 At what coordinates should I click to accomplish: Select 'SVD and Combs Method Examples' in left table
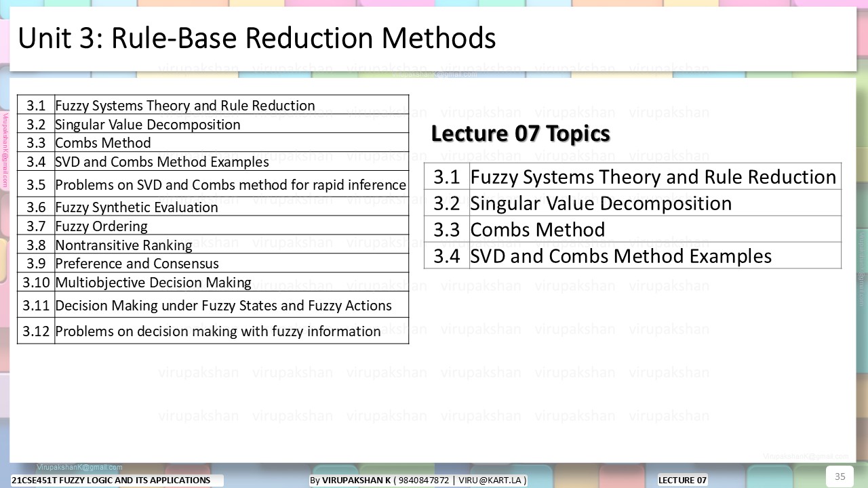coord(162,162)
